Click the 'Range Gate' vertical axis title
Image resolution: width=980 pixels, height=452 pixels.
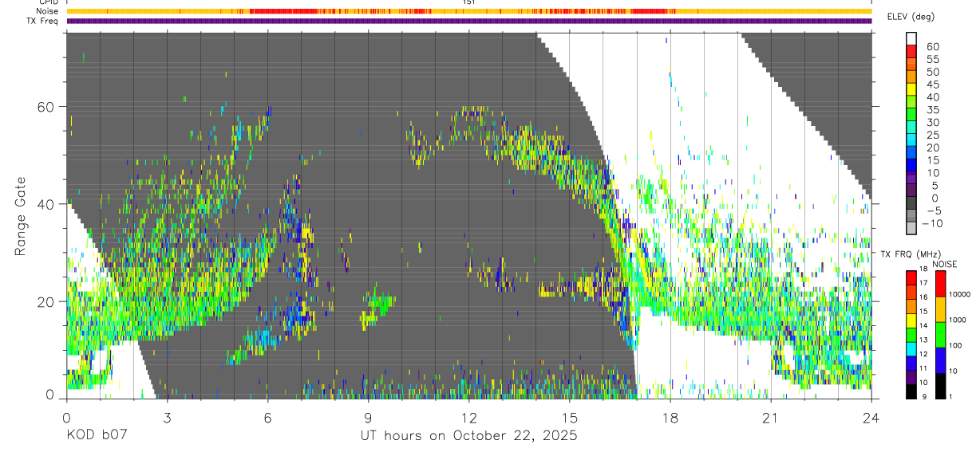pyautogui.click(x=21, y=216)
